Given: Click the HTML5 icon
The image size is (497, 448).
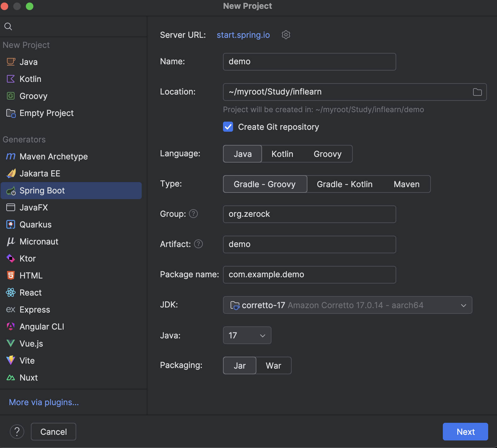Looking at the screenshot, I should pyautogui.click(x=11, y=275).
